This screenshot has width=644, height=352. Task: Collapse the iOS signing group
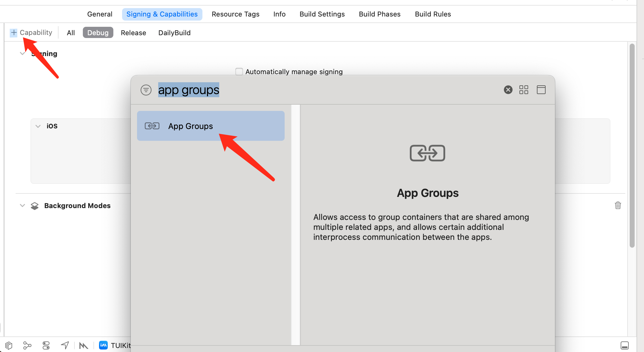point(38,126)
